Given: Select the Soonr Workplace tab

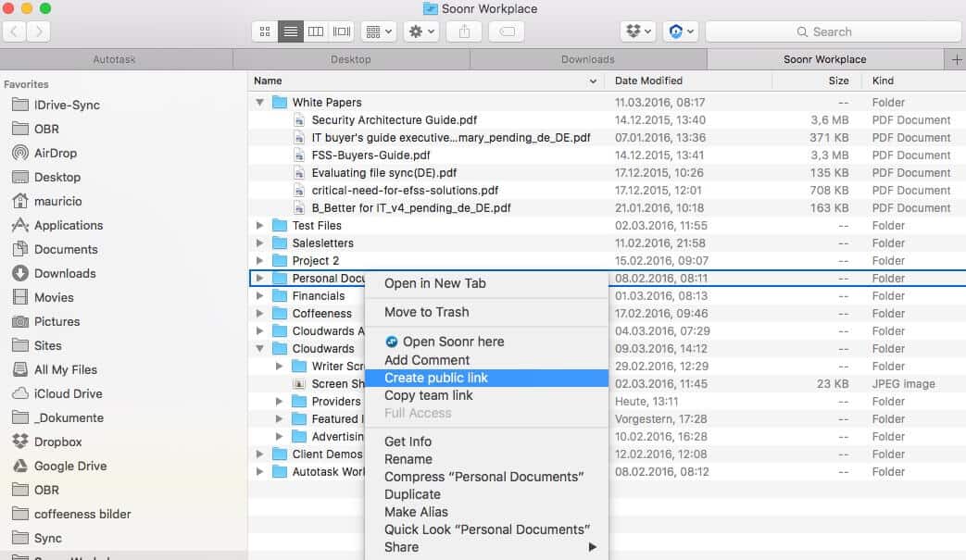Looking at the screenshot, I should coord(825,59).
